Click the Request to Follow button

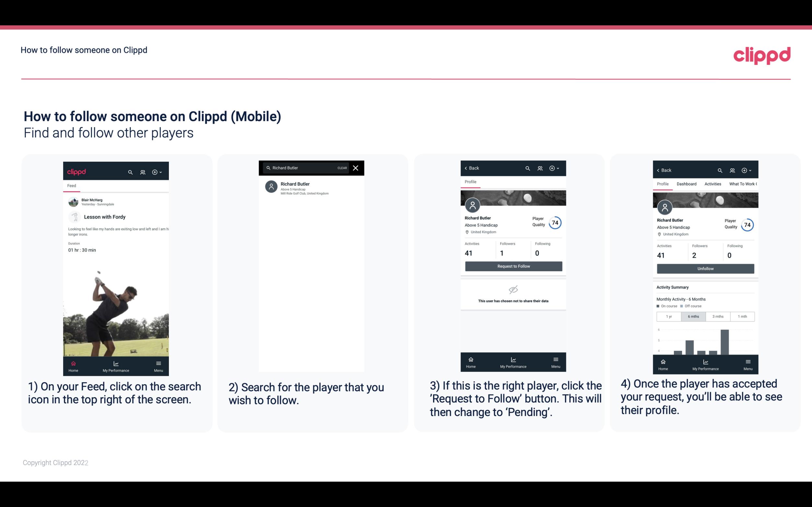(513, 266)
